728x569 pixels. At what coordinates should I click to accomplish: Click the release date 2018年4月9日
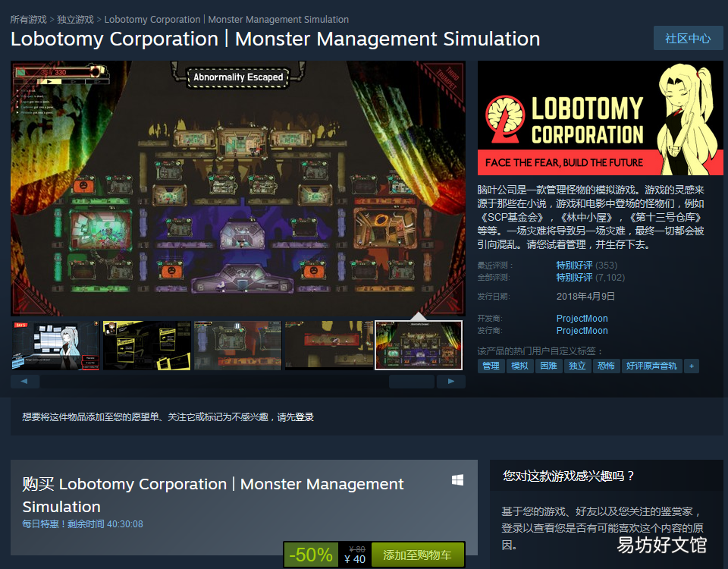[x=585, y=297]
